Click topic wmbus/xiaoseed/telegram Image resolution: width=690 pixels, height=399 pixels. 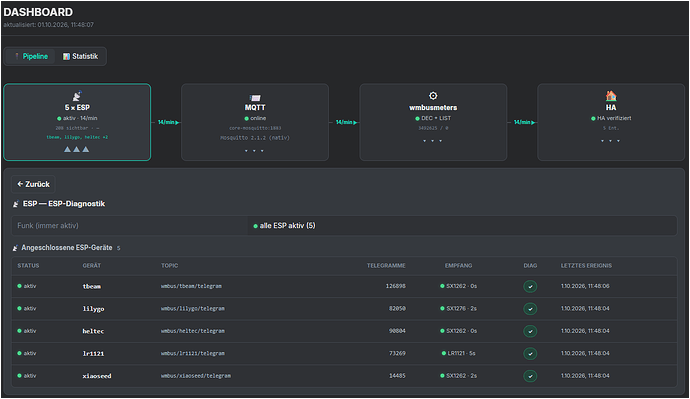tap(196, 376)
